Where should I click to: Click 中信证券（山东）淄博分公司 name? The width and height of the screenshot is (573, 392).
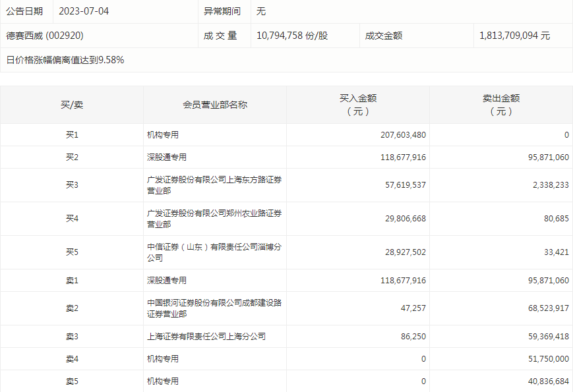214,252
